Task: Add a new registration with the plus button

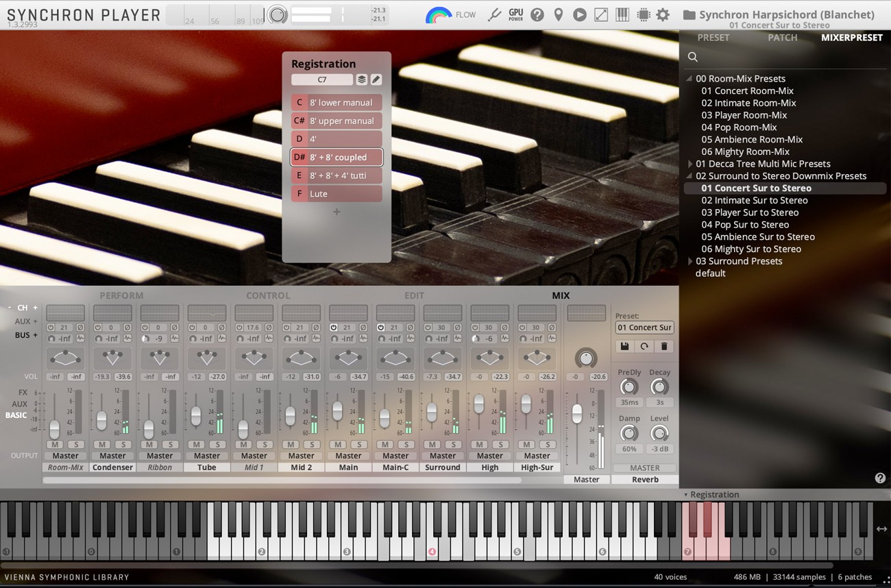Action: tap(336, 212)
